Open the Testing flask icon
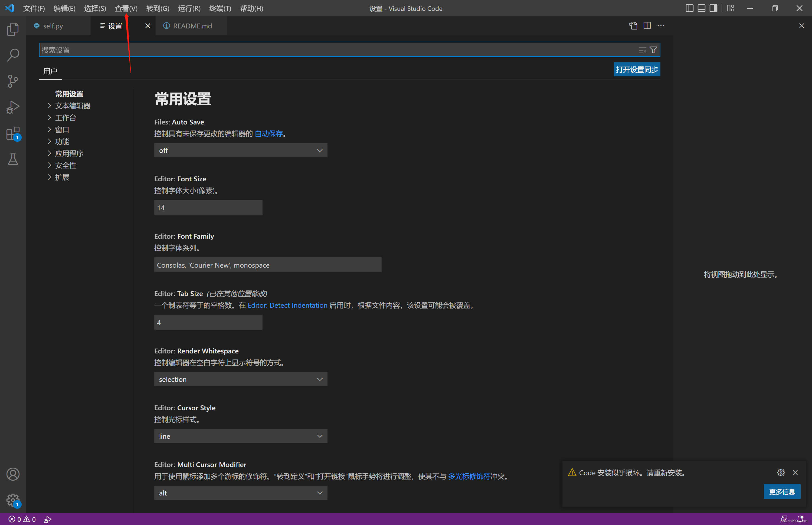The width and height of the screenshot is (812, 525). pyautogui.click(x=13, y=159)
